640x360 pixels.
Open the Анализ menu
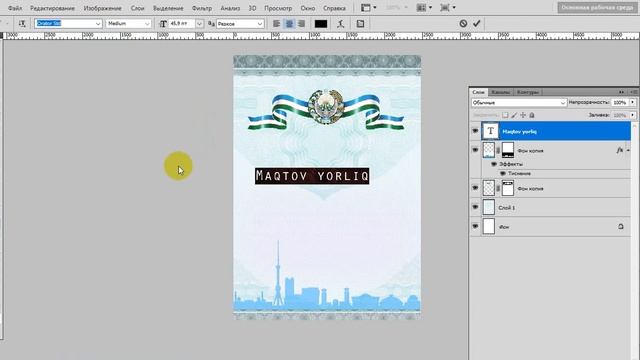click(230, 8)
